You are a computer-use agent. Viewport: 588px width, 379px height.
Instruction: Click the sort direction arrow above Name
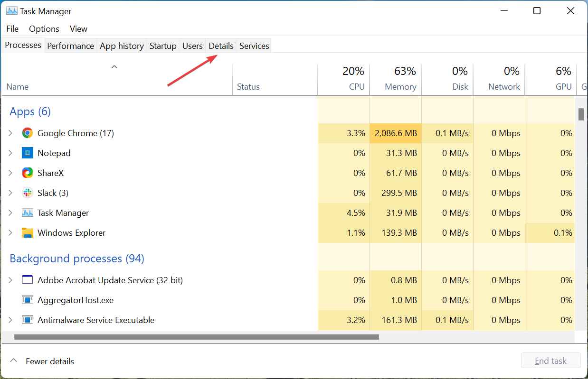tap(114, 67)
